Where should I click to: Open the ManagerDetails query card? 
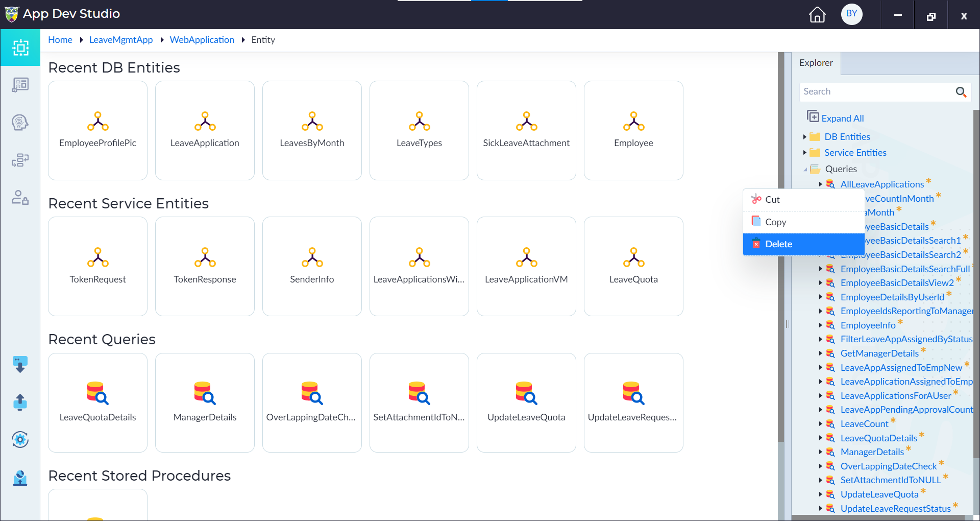205,402
